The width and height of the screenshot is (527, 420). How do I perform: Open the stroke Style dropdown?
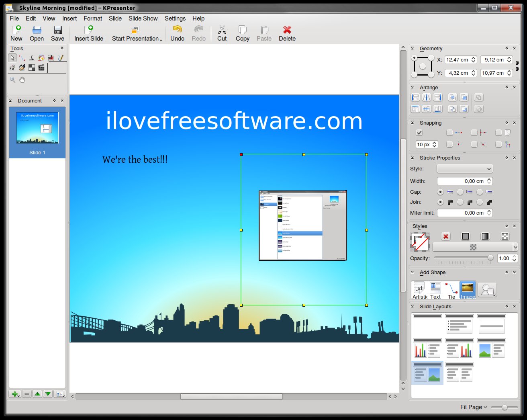coord(465,169)
